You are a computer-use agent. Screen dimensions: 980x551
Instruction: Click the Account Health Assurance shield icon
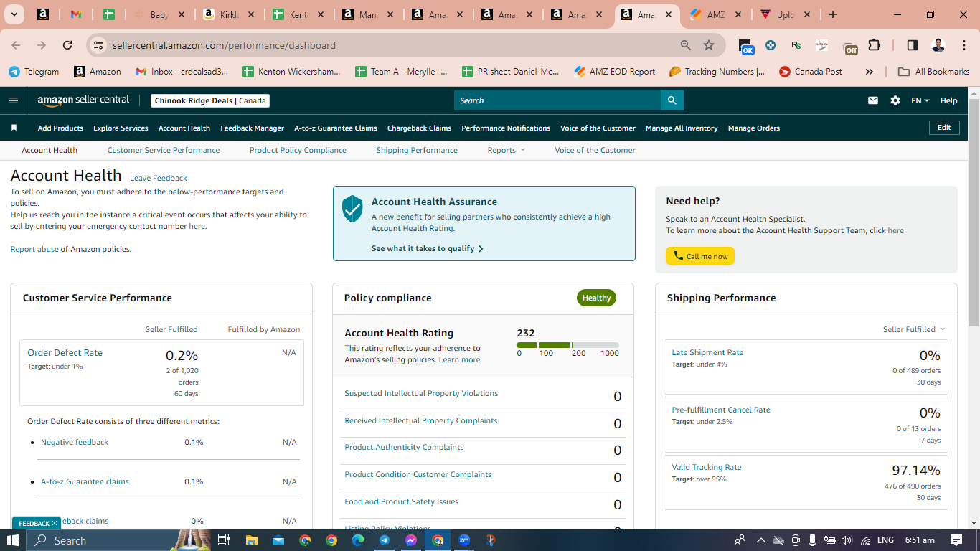pyautogui.click(x=352, y=209)
